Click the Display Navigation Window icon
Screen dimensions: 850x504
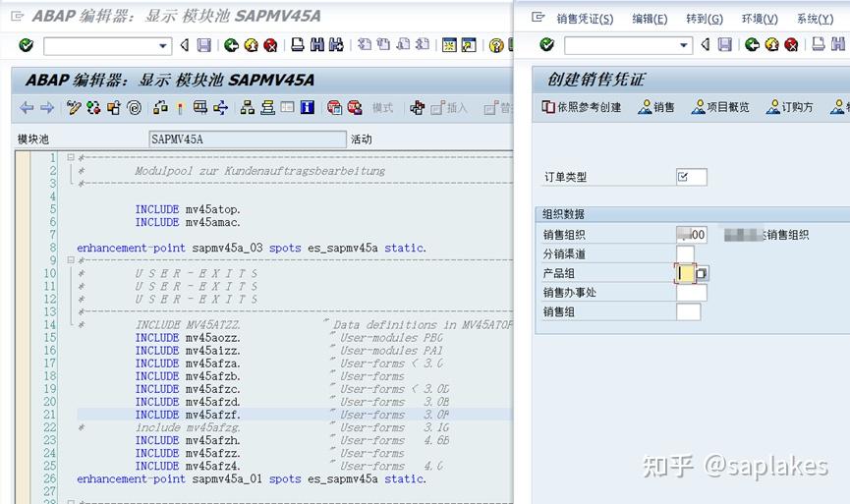click(x=267, y=108)
